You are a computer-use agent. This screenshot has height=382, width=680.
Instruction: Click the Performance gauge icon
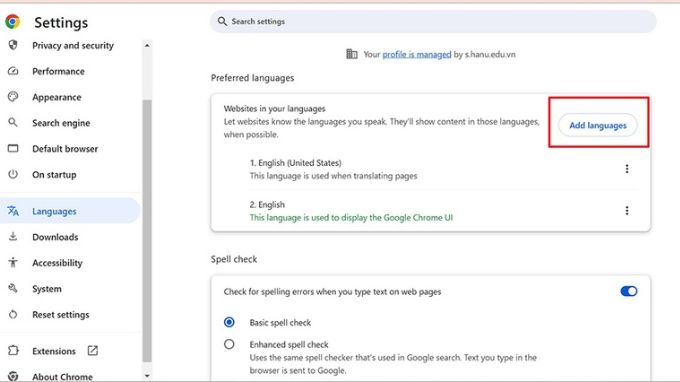click(13, 71)
